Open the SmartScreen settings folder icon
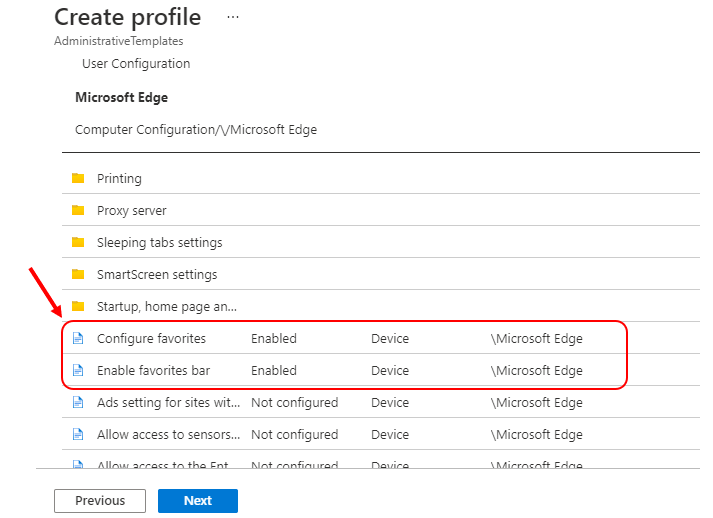The width and height of the screenshot is (713, 518). [78, 274]
